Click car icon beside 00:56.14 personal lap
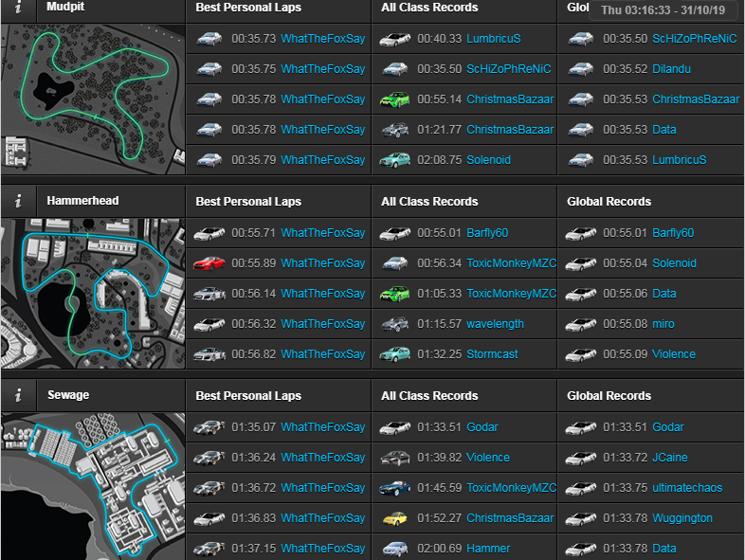 point(209,294)
